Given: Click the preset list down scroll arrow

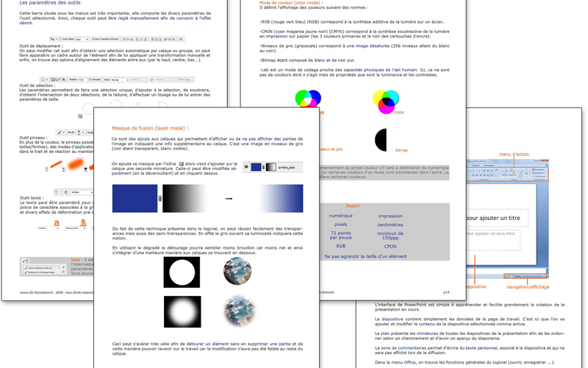Looking at the screenshot, I should (63, 272).
